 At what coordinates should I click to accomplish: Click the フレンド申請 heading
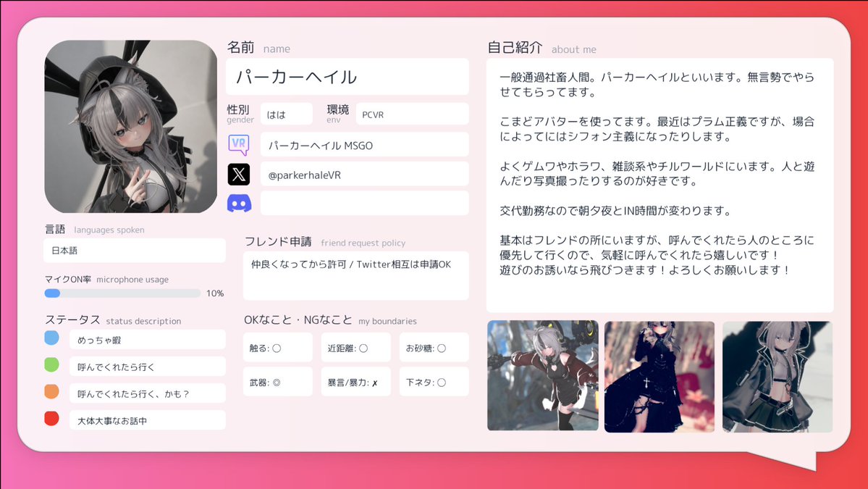click(x=278, y=241)
